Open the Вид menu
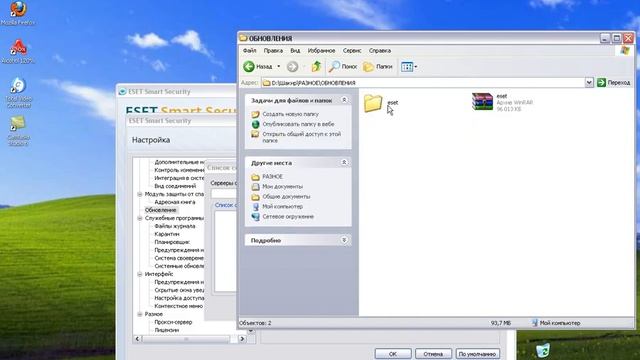Image resolution: width=640 pixels, height=360 pixels. click(295, 51)
